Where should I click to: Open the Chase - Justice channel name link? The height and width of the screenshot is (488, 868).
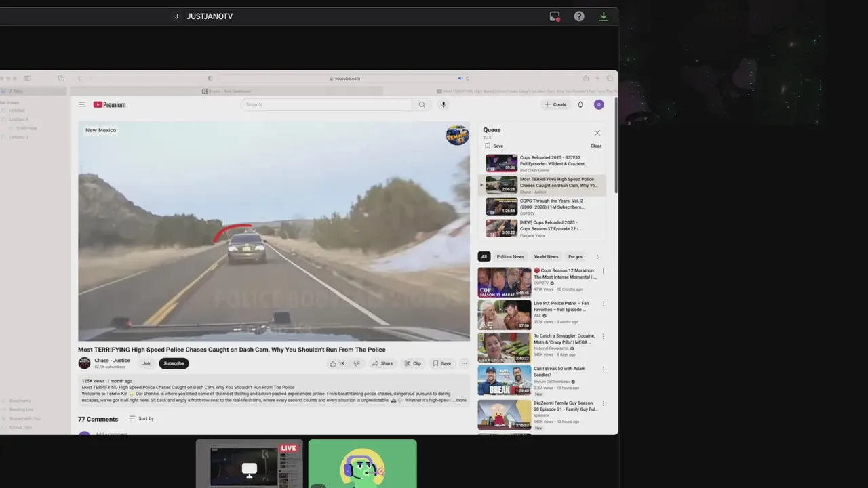point(112,361)
